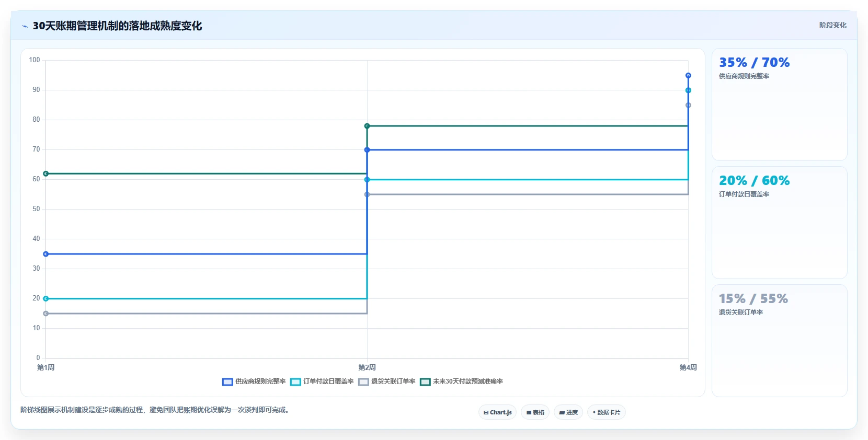Click the 订单付款日覆盖率 label in metric card
This screenshot has height=440, width=868.
[x=744, y=194]
